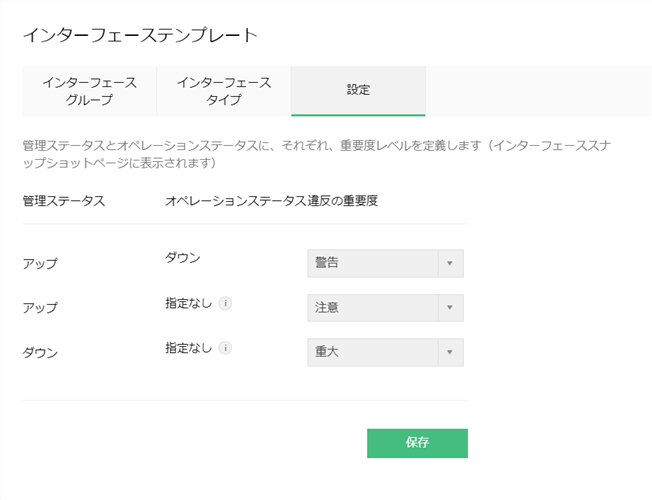652x500 pixels.
Task: Click the オペレーションステータス違反の重要度 column header
Action: tap(271, 201)
